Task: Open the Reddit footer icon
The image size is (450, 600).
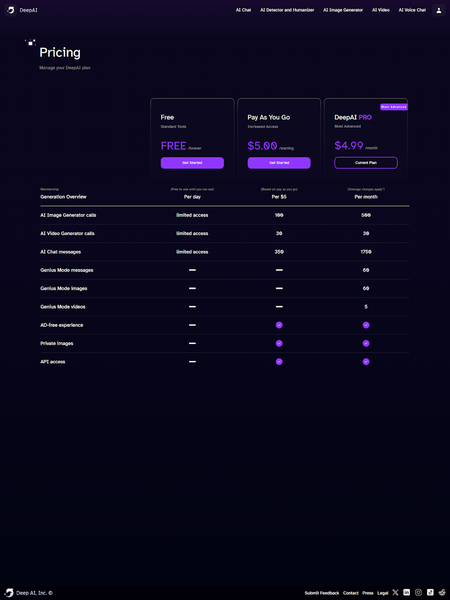Action: pos(442,592)
